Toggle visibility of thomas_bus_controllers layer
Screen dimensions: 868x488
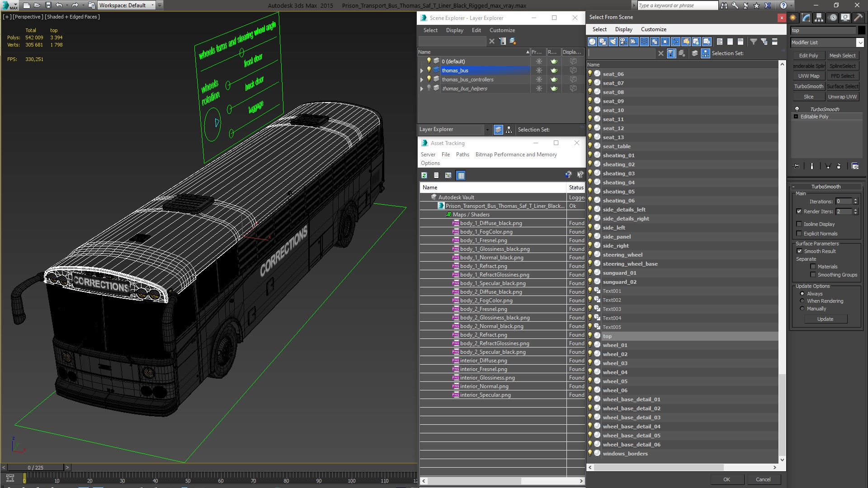[428, 79]
